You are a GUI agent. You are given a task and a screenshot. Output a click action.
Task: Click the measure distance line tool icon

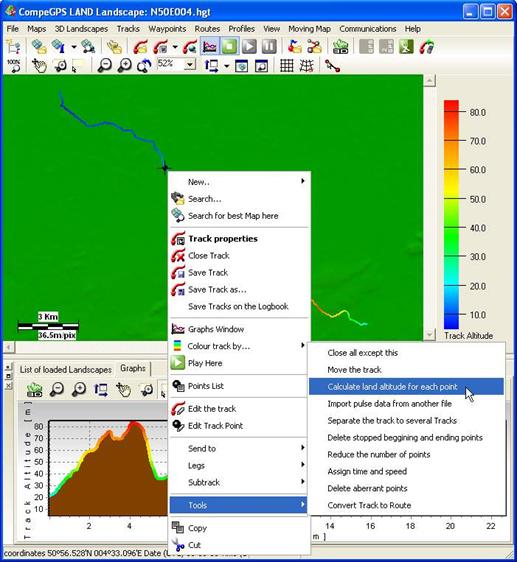pos(332,66)
